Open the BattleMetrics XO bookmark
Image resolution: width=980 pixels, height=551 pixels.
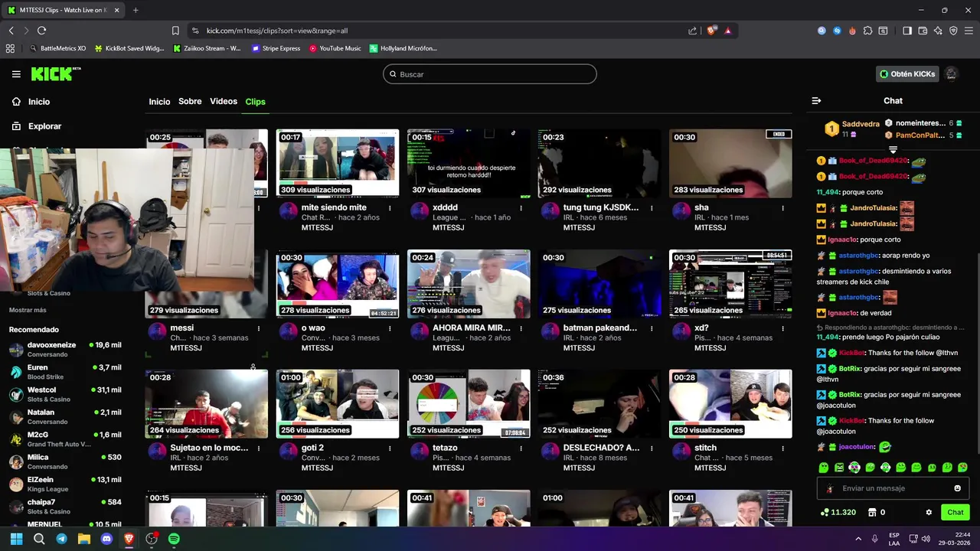[57, 48]
